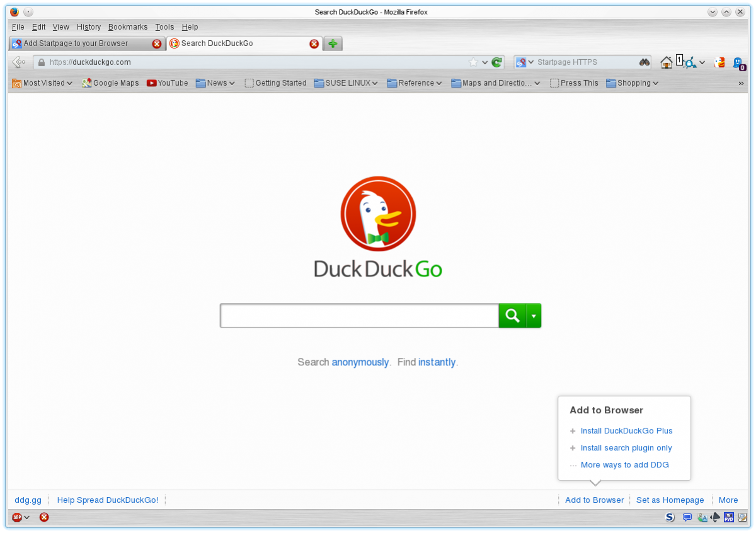Go to the home page icon

[x=667, y=62]
